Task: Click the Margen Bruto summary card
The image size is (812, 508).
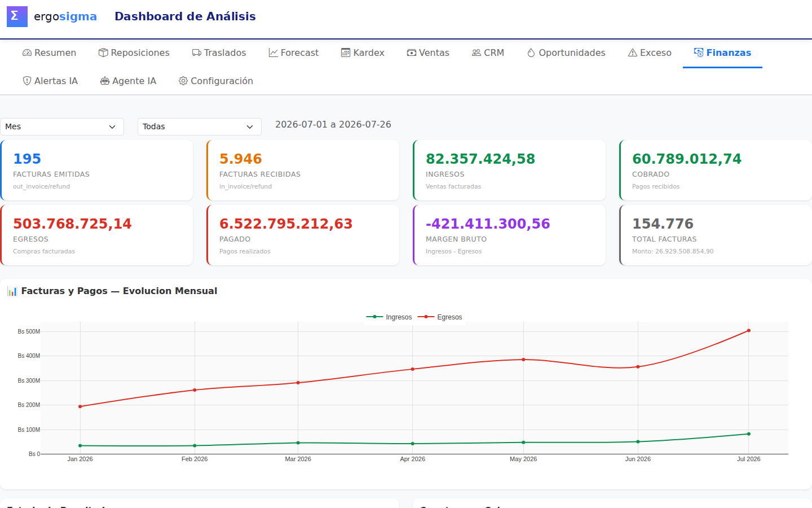Action: [509, 235]
